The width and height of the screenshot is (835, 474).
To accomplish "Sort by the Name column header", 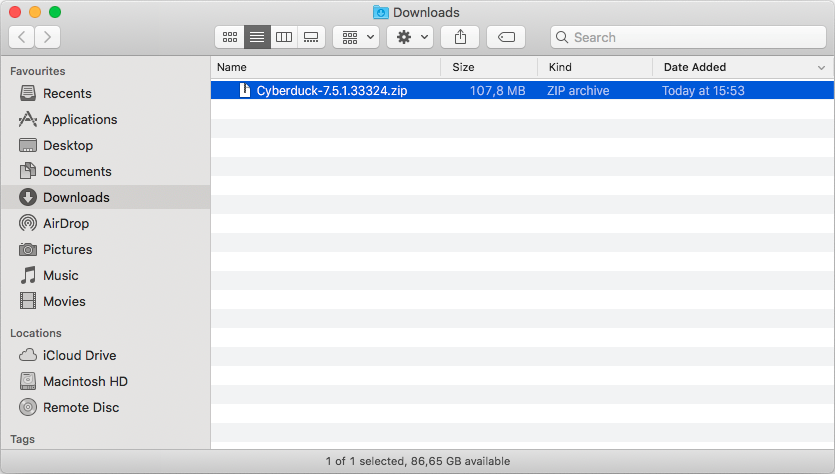I will 232,67.
